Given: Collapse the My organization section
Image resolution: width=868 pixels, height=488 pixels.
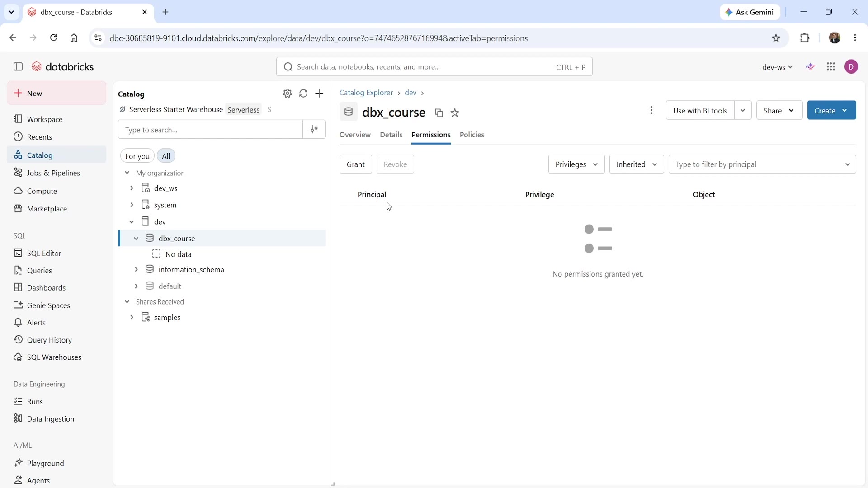Looking at the screenshot, I should (x=127, y=173).
